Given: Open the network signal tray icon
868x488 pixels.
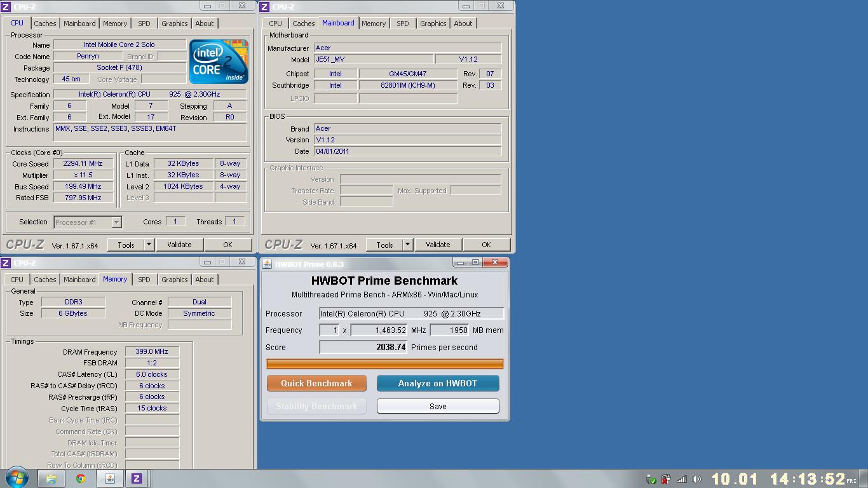Looking at the screenshot, I should point(681,479).
